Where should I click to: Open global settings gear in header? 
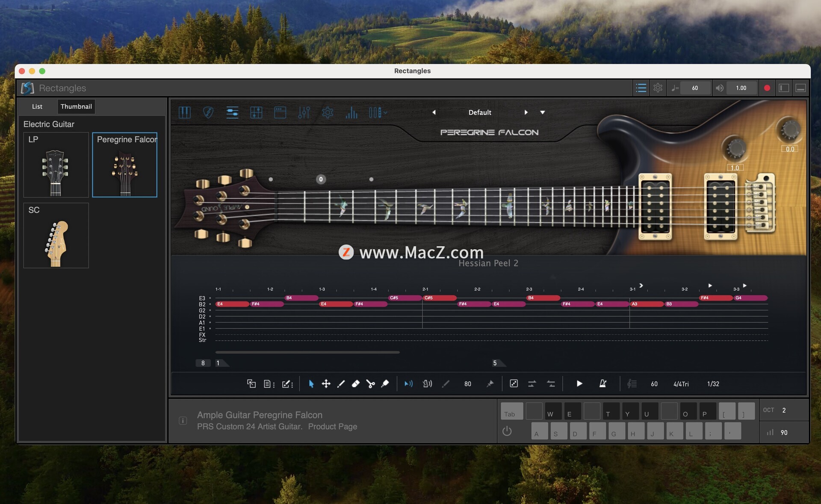(x=658, y=88)
